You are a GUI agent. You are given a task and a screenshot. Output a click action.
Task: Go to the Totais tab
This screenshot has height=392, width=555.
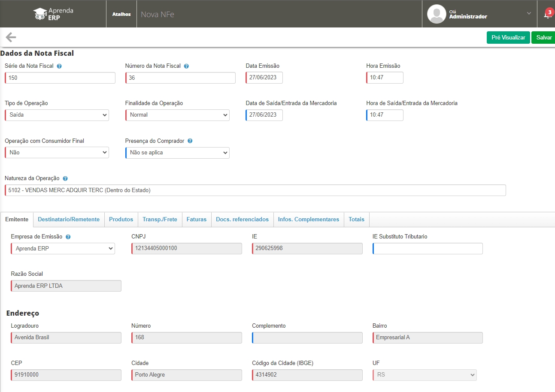tap(356, 220)
